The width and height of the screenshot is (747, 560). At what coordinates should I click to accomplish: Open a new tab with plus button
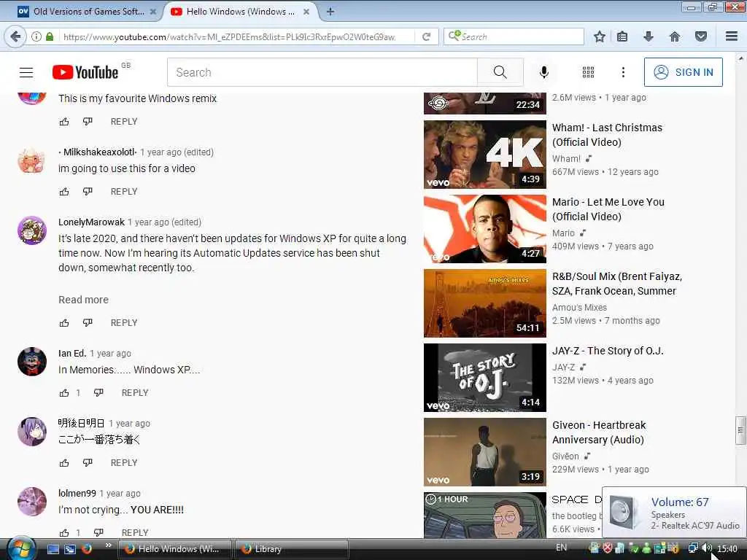(330, 12)
